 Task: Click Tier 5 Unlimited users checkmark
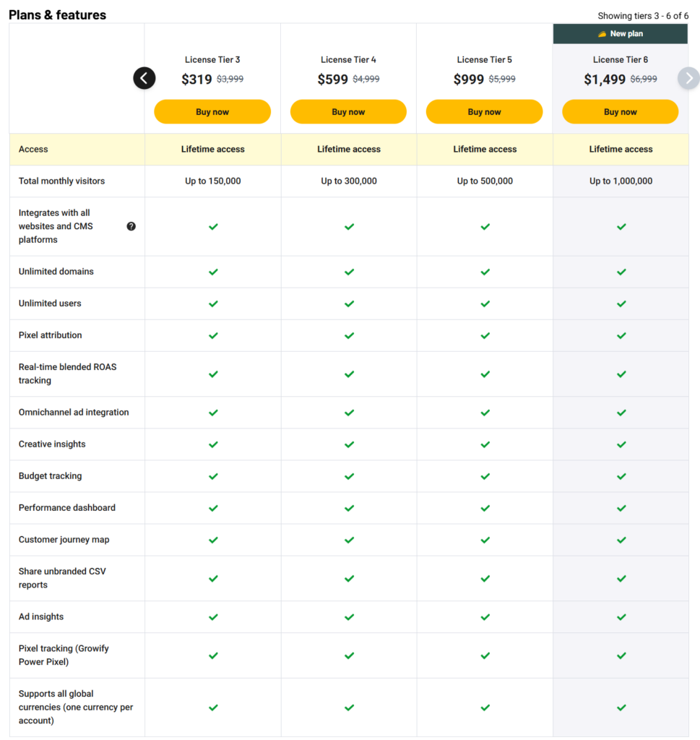click(x=485, y=304)
